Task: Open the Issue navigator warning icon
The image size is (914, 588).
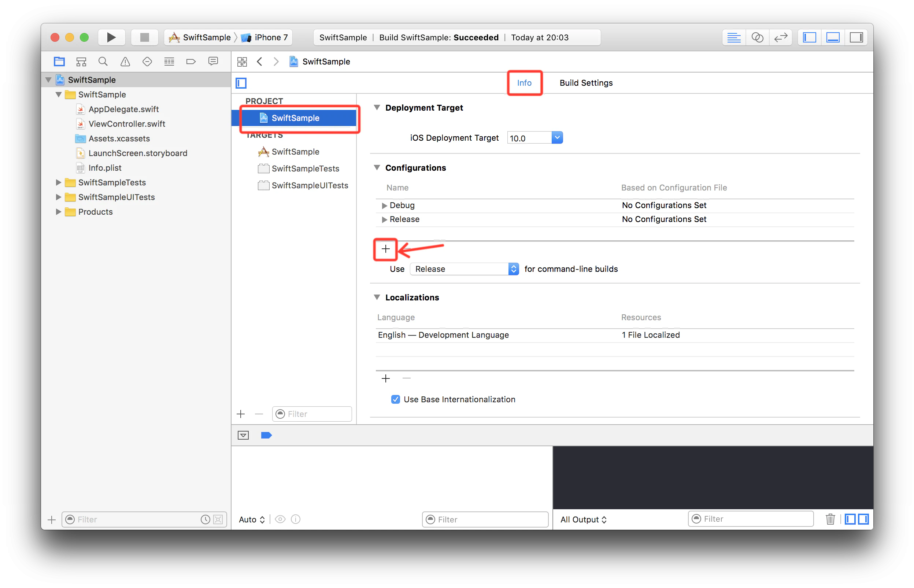Action: point(125,62)
